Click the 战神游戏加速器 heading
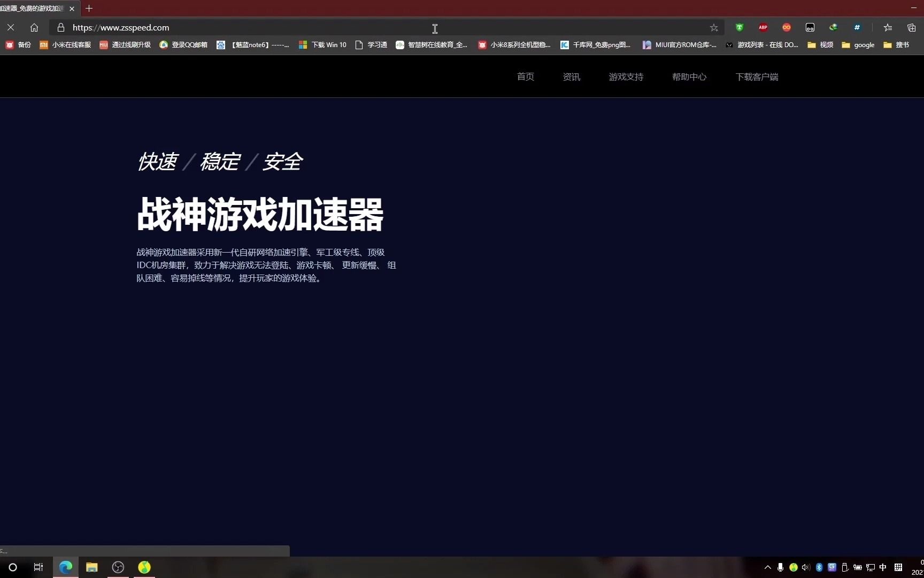The width and height of the screenshot is (924, 578). 260,215
